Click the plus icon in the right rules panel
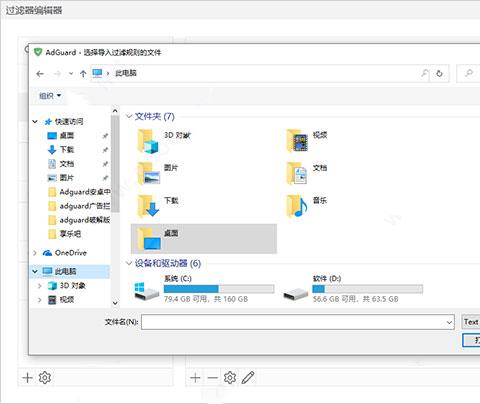 coord(195,378)
